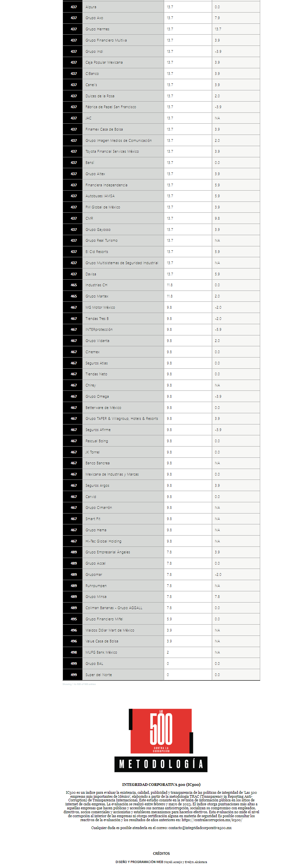The width and height of the screenshot is (302, 868).
Task: Click the Cinemex company entry
Action: [93, 352]
